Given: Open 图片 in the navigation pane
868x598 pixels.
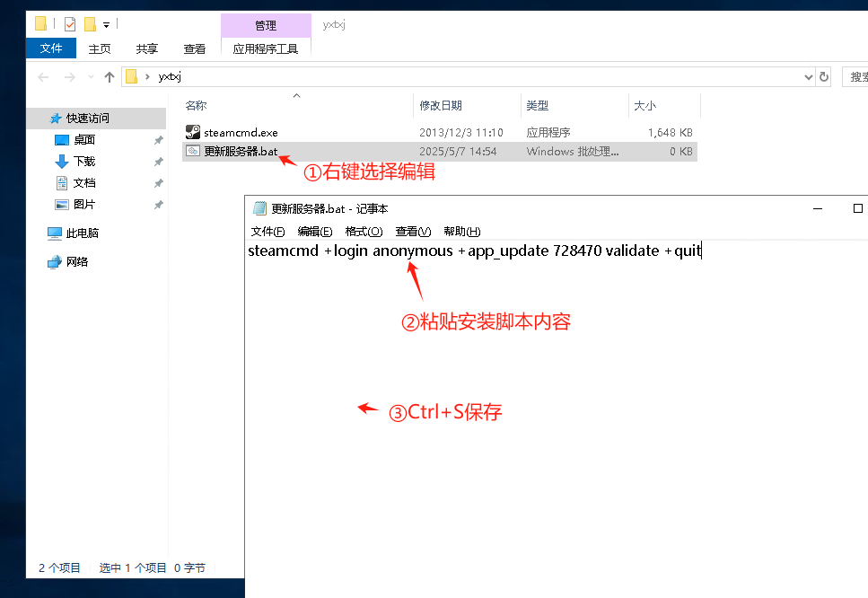Looking at the screenshot, I should click(x=84, y=205).
